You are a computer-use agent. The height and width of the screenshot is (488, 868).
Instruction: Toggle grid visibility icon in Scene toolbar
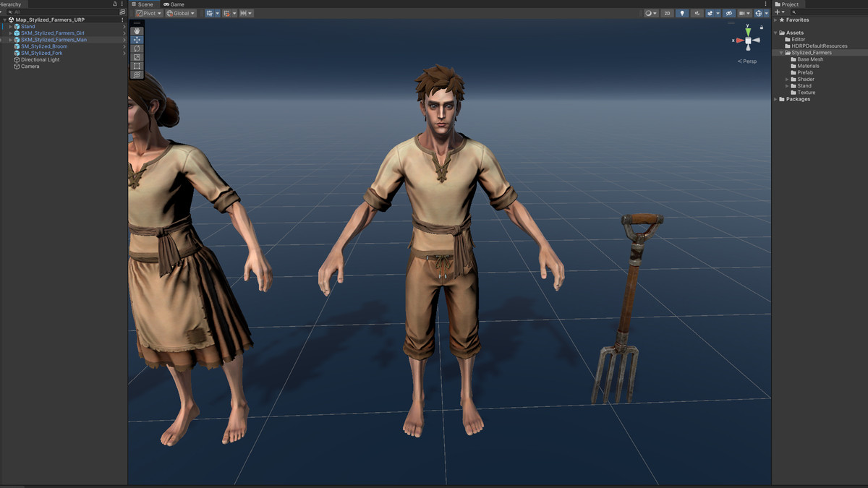210,13
